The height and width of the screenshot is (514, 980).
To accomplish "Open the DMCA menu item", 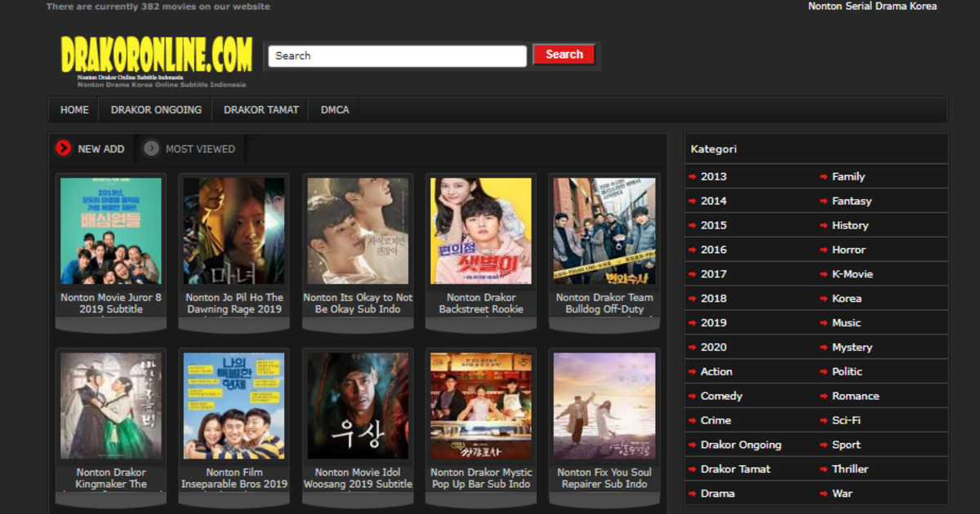I will 335,109.
